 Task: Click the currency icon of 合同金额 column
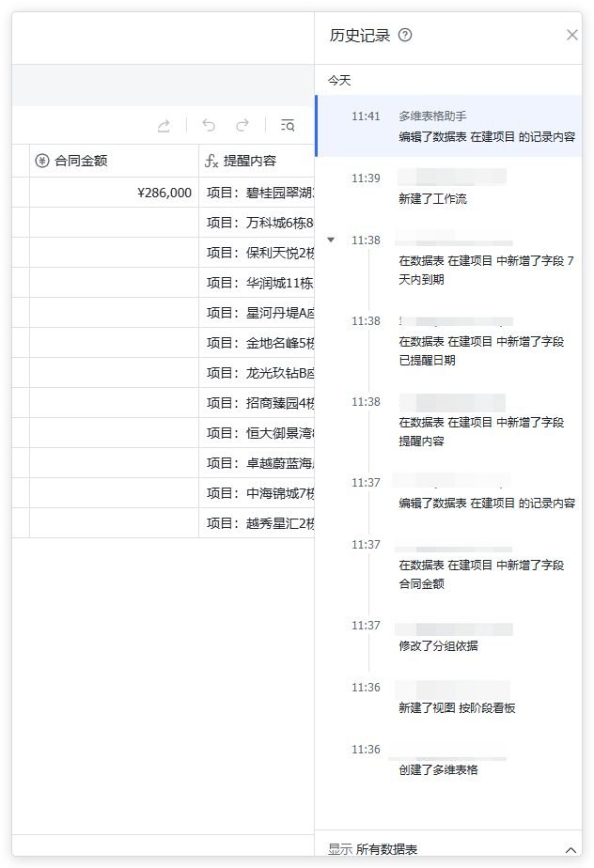pos(42,161)
